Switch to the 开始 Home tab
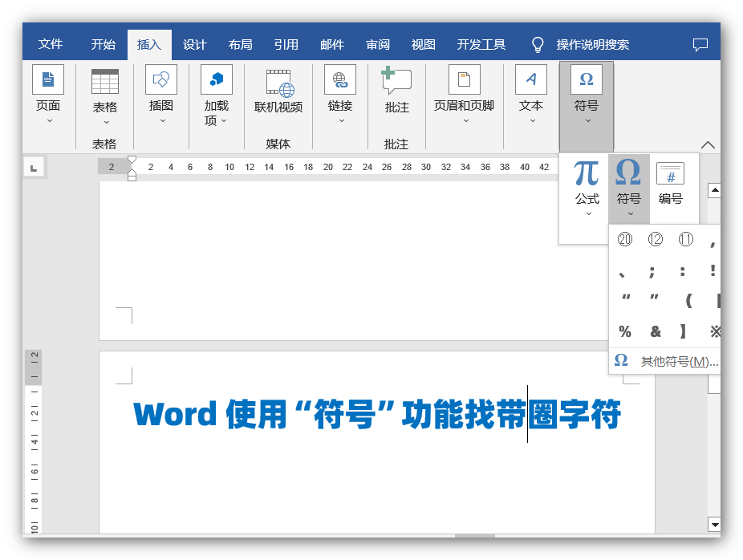The width and height of the screenshot is (743, 560). pyautogui.click(x=104, y=45)
